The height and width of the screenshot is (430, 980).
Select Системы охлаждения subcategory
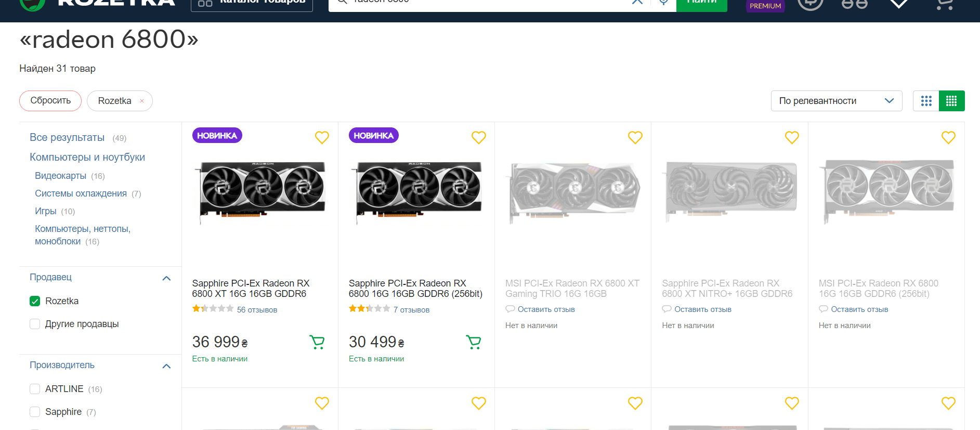pyautogui.click(x=81, y=193)
